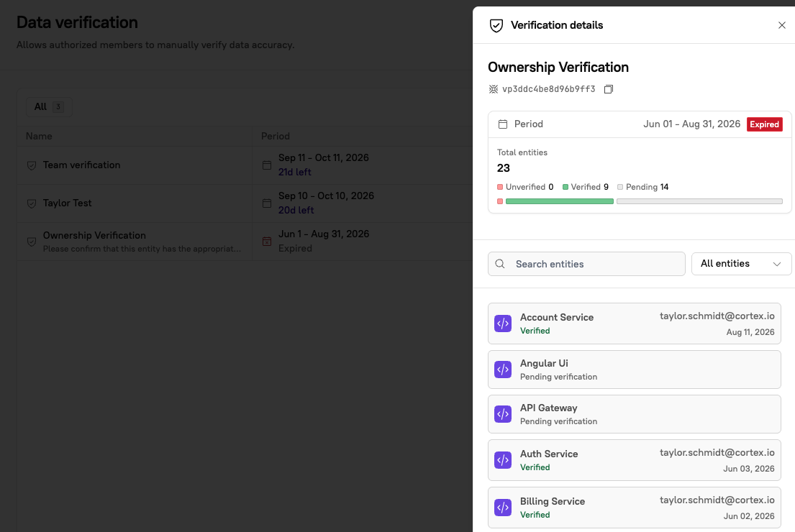Image resolution: width=795 pixels, height=532 pixels.
Task: Click the search magnifier icon in entity search
Action: point(500,264)
